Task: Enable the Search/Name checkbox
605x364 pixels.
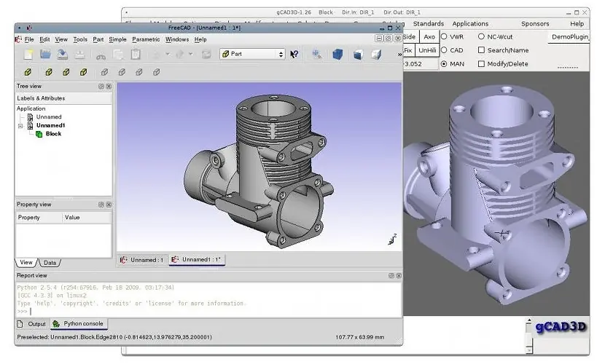Action: pyautogui.click(x=481, y=50)
